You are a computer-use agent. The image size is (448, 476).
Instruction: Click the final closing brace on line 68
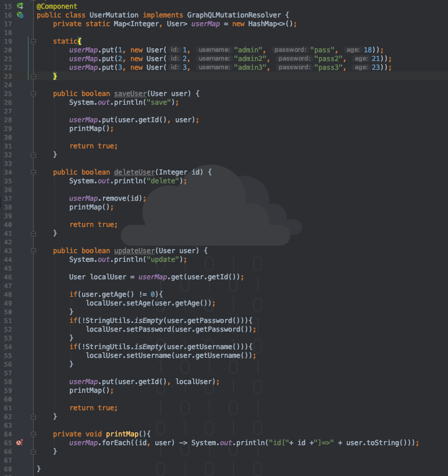click(38, 469)
